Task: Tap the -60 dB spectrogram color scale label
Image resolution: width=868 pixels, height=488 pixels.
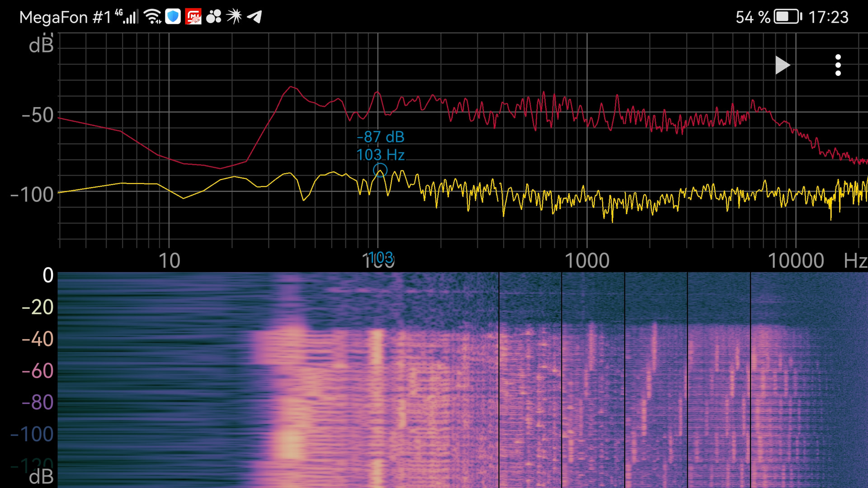Action: click(x=38, y=371)
